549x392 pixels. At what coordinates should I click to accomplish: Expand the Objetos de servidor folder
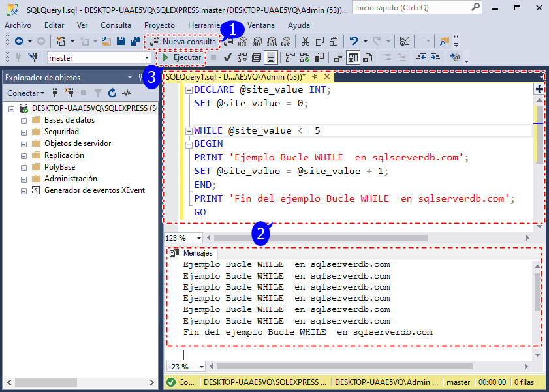[24, 144]
